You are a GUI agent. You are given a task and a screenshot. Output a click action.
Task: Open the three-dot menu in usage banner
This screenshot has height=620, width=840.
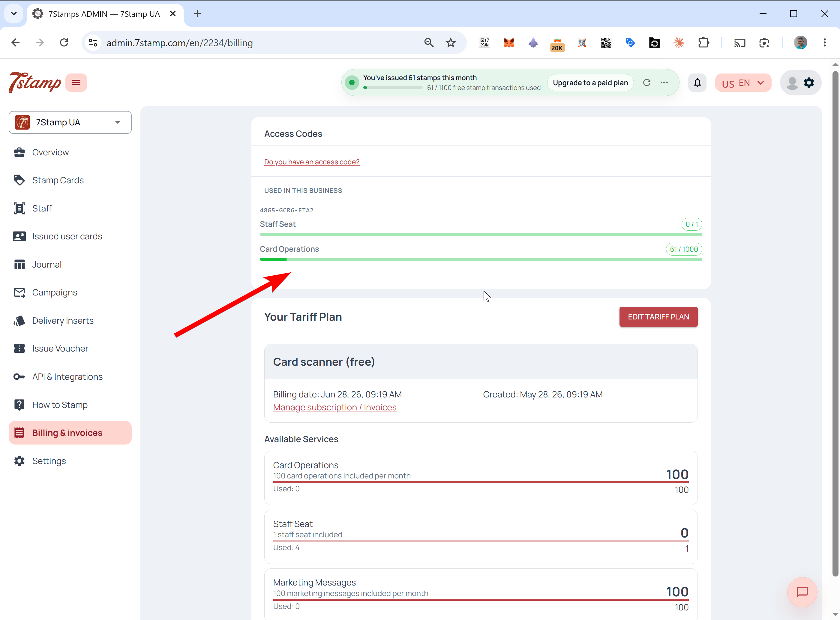664,82
